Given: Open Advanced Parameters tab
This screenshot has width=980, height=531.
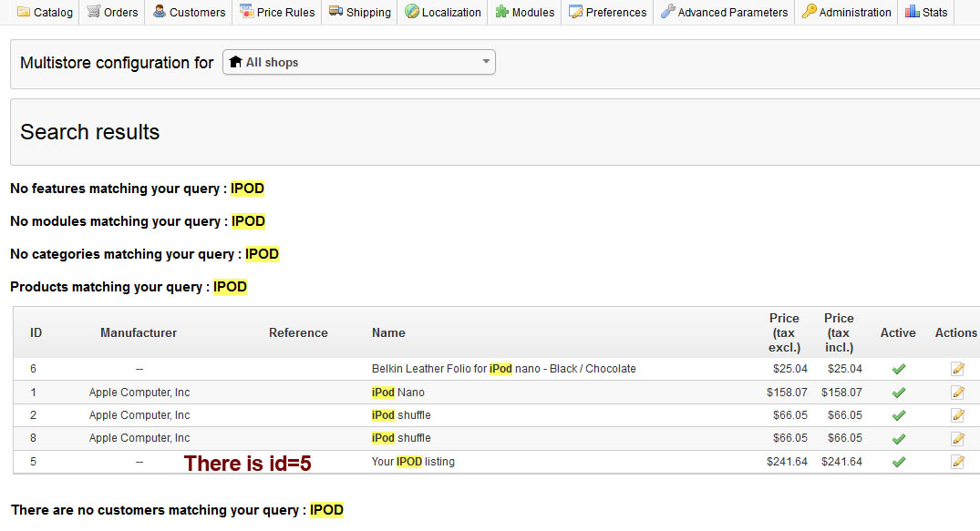Looking at the screenshot, I should point(725,12).
